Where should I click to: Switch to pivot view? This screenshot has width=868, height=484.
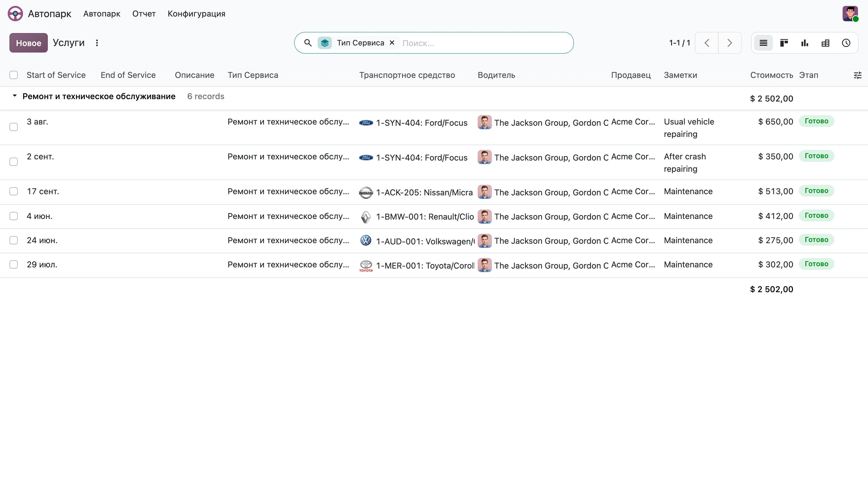825,43
